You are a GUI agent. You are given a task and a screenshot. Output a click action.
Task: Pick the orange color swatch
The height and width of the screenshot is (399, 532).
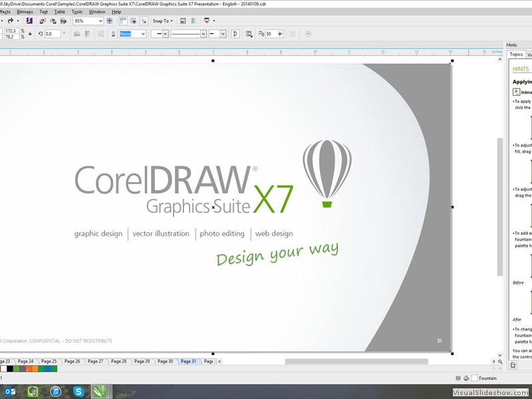[x=35, y=369]
